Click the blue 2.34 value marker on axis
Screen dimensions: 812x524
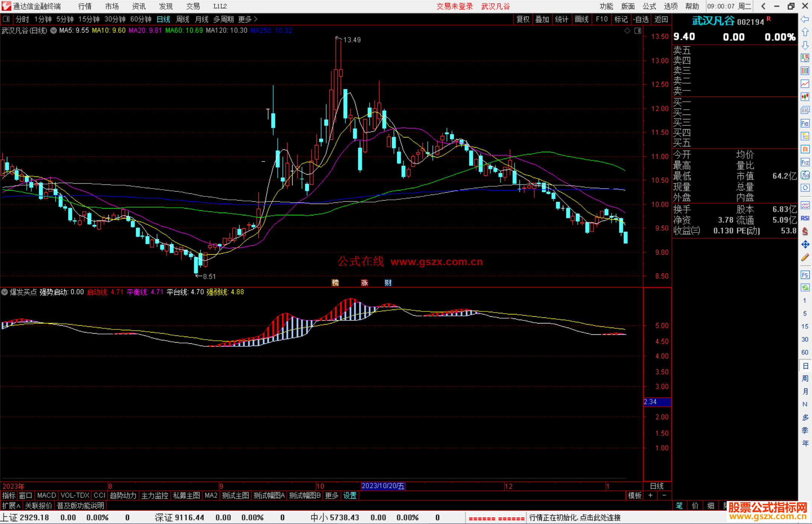coord(657,402)
